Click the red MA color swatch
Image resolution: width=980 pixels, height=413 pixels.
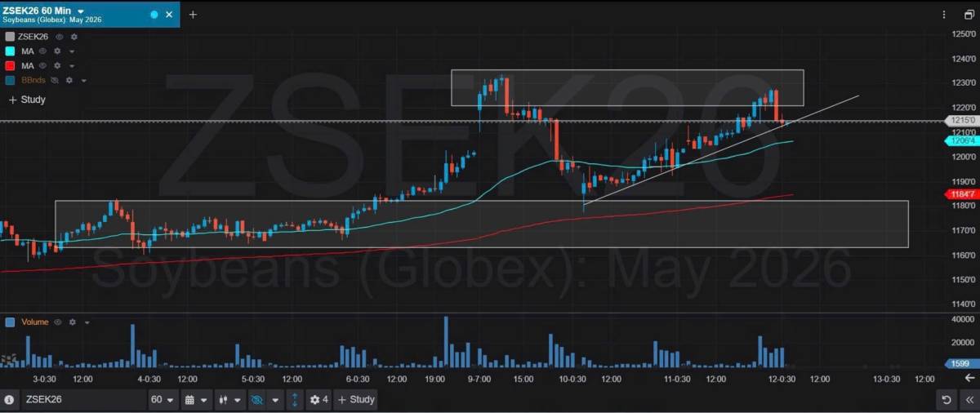[10, 65]
